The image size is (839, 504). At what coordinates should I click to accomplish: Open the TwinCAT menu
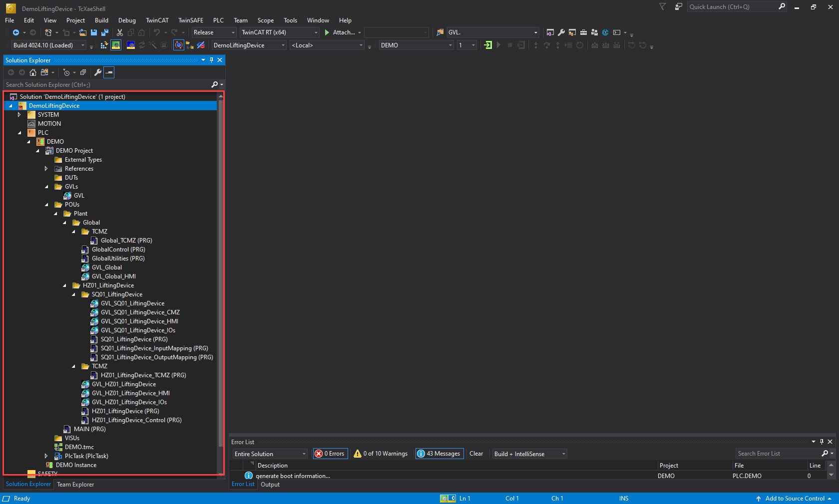pyautogui.click(x=157, y=20)
